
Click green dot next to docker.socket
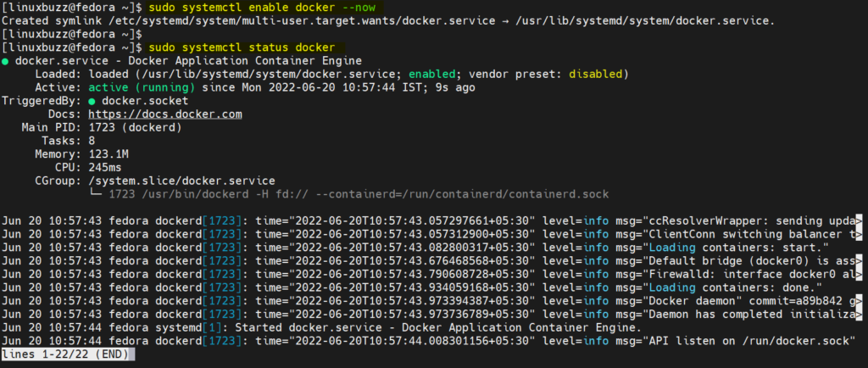[92, 102]
